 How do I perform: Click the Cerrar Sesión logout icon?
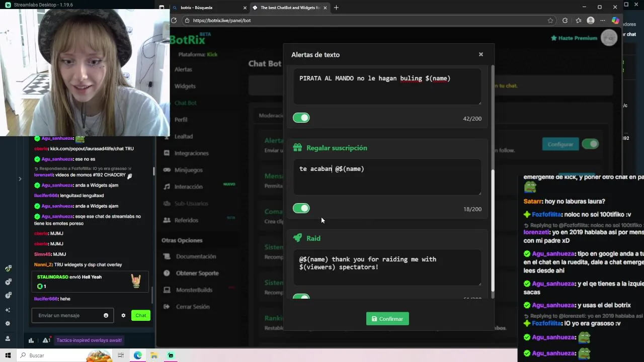coord(167,307)
